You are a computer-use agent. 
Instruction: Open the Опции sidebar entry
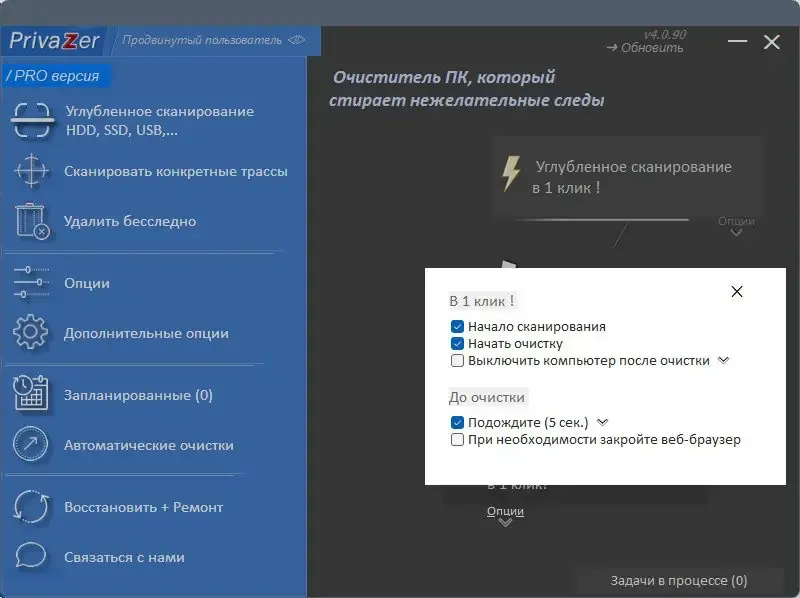(x=87, y=283)
